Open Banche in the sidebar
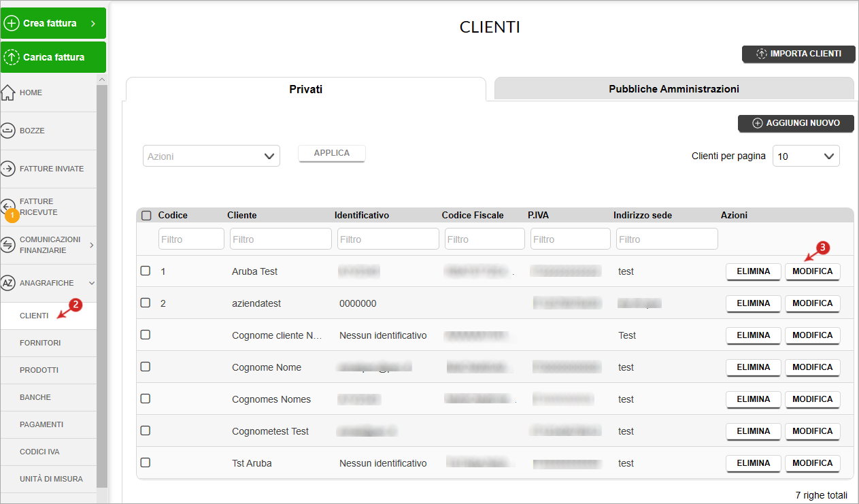Screen dimensions: 859x504 pyautogui.click(x=48, y=397)
